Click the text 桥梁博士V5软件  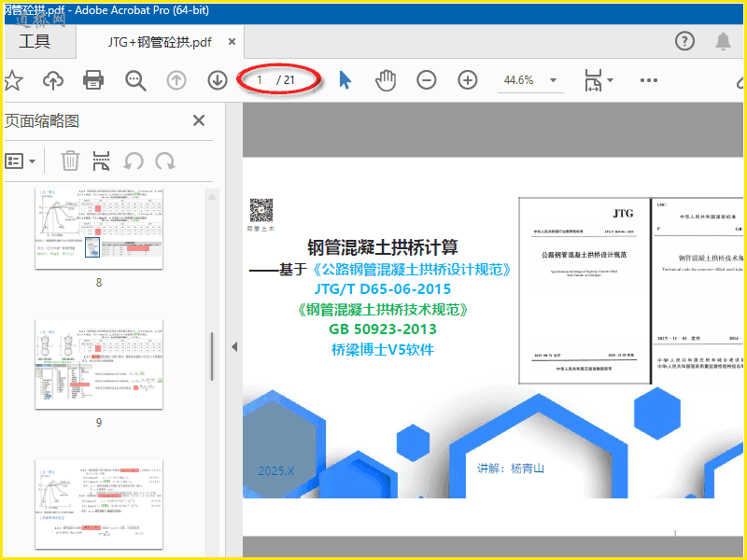pos(383,349)
